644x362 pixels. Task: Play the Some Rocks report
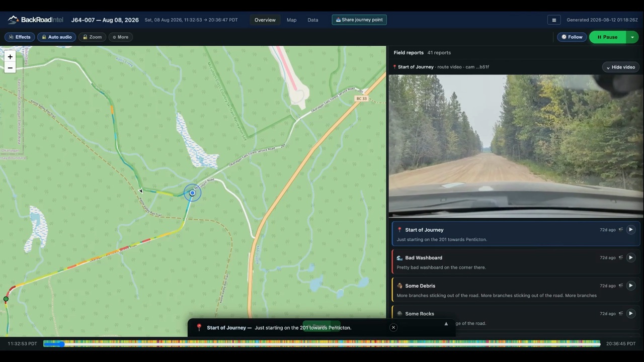tap(630, 314)
